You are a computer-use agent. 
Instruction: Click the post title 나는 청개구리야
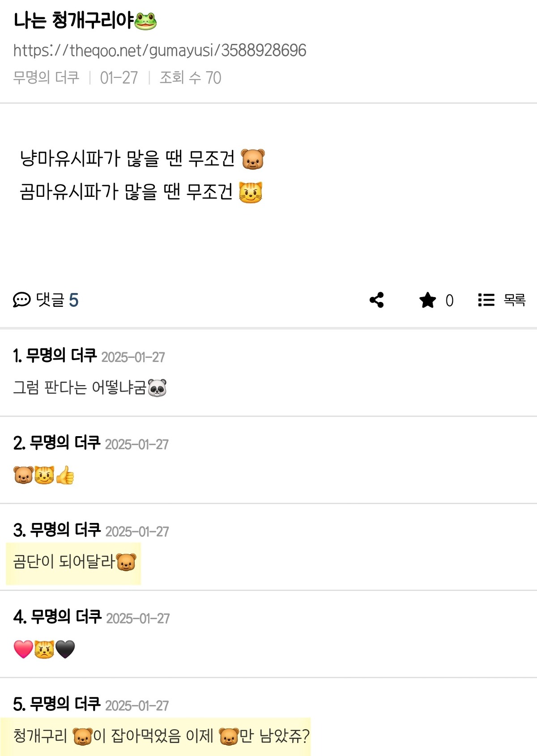point(85,21)
